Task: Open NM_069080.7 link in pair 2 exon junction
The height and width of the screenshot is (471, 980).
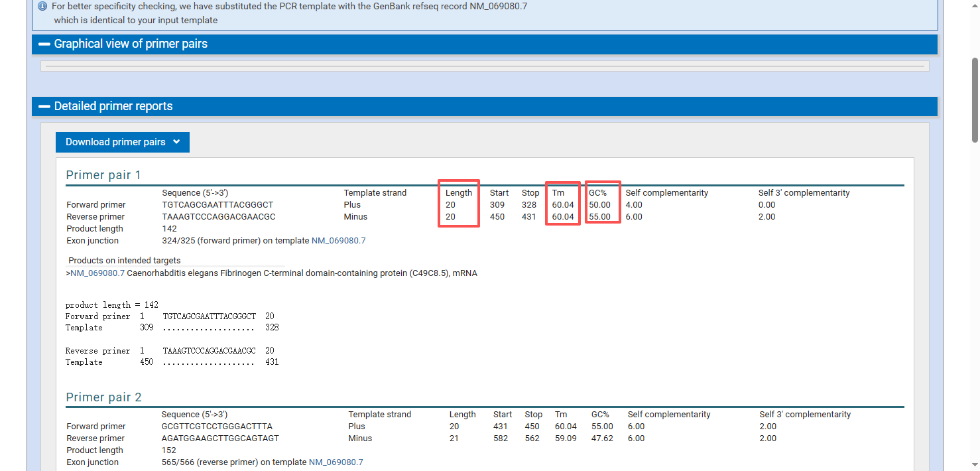Action: pos(336,462)
